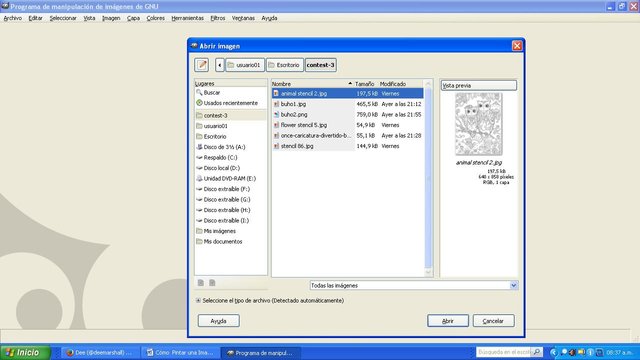This screenshot has height=360, width=640.
Task: Click the Unidad DVD-RAM (E:) drive icon
Action: click(x=199, y=178)
